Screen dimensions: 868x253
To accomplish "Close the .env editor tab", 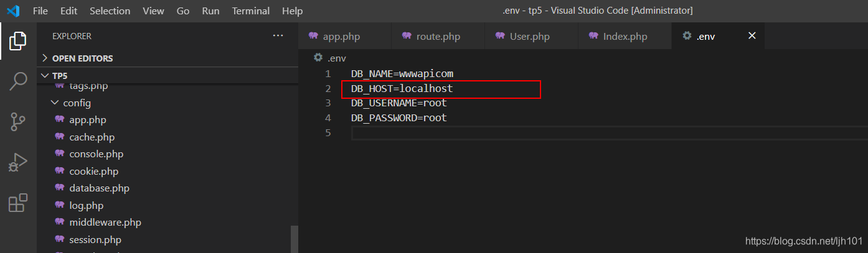I will click(x=752, y=36).
